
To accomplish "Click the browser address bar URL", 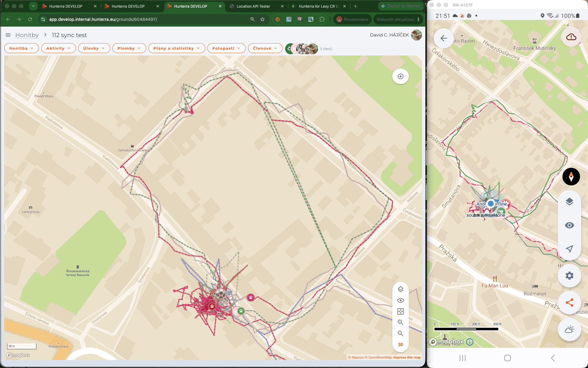I will point(103,19).
